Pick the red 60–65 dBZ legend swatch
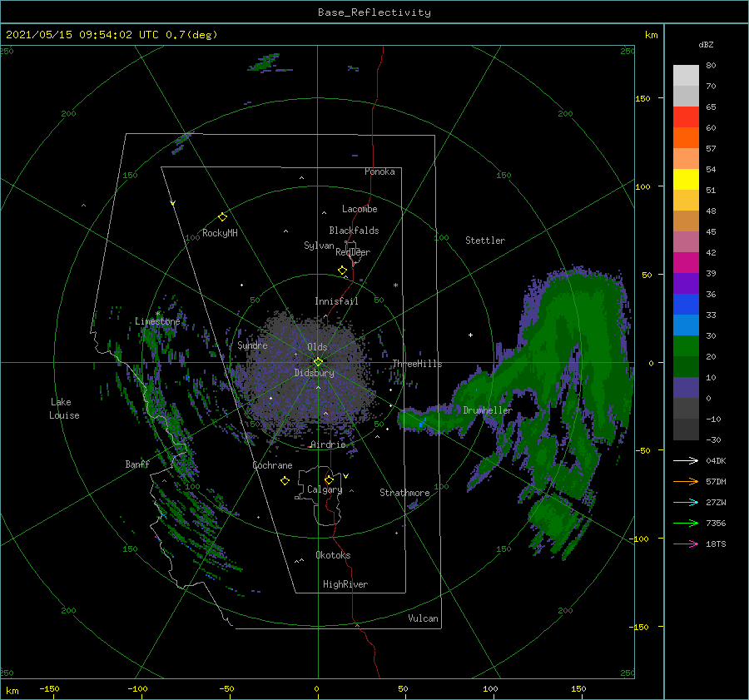 pos(686,117)
